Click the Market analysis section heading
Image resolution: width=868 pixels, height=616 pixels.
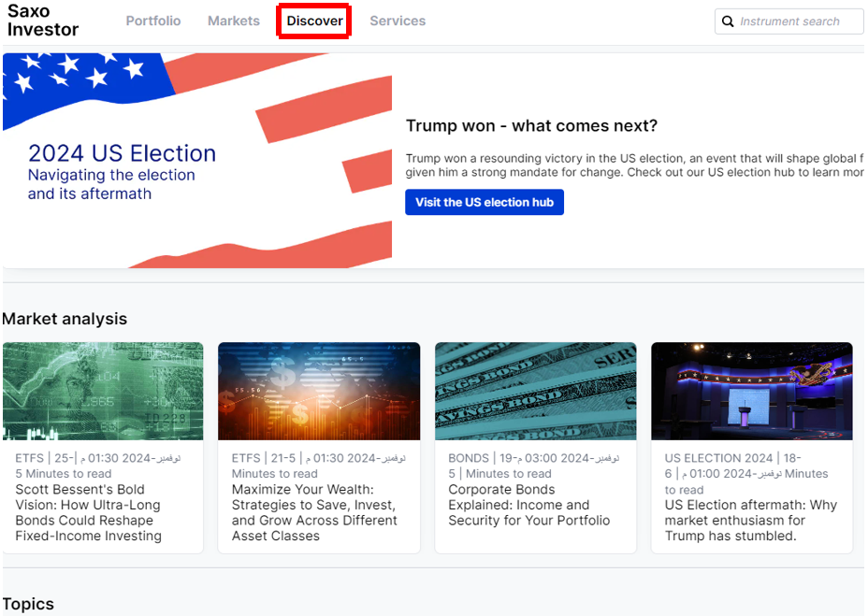click(x=65, y=319)
